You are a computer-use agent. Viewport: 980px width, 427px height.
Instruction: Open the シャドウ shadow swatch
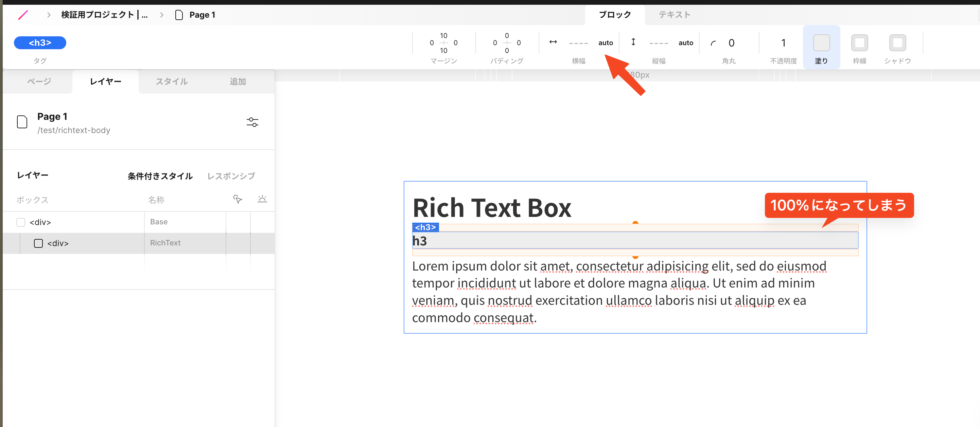(x=897, y=42)
